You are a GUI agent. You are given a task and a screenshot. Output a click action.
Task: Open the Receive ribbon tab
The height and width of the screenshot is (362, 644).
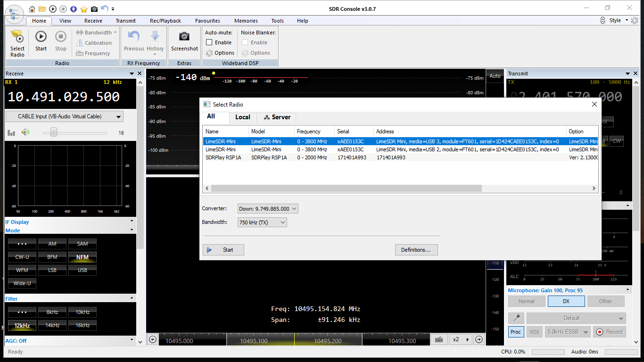pos(93,21)
